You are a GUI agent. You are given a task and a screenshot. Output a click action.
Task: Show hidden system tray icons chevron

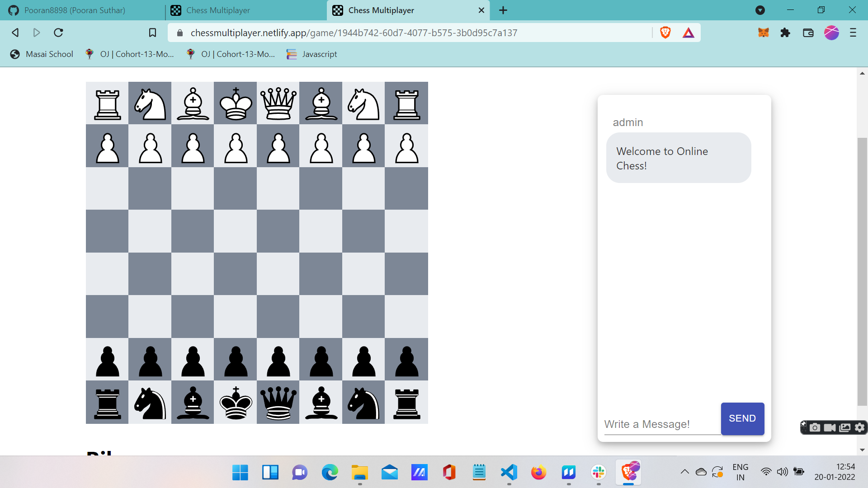click(x=684, y=472)
